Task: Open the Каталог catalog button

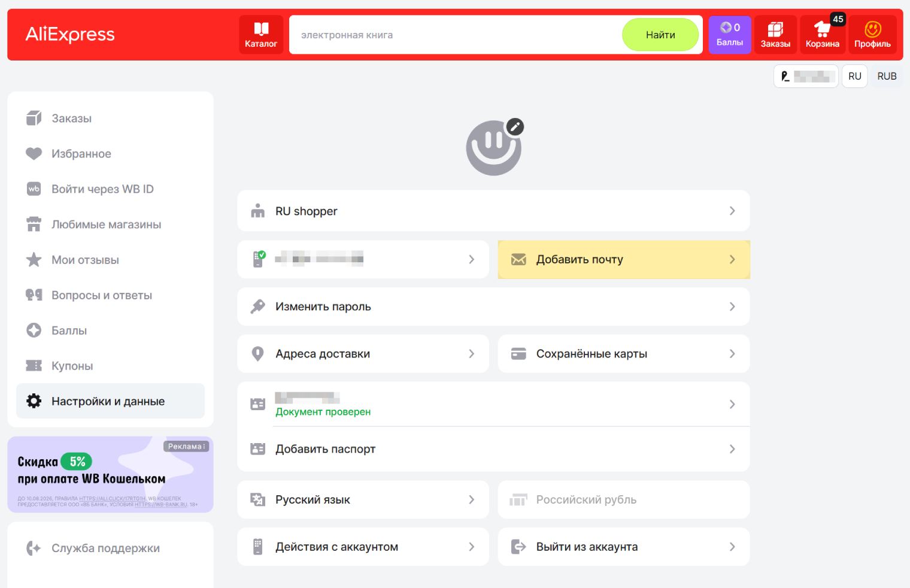Action: (x=261, y=35)
